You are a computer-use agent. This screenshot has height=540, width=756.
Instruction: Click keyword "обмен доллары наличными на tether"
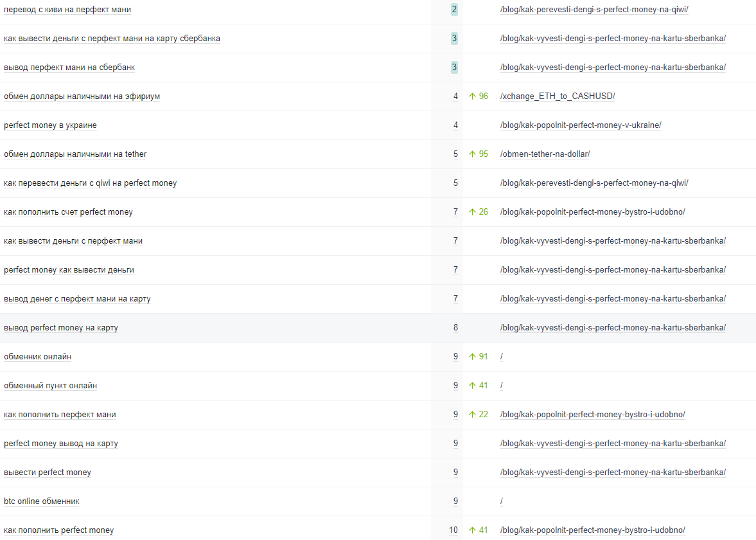pyautogui.click(x=75, y=154)
